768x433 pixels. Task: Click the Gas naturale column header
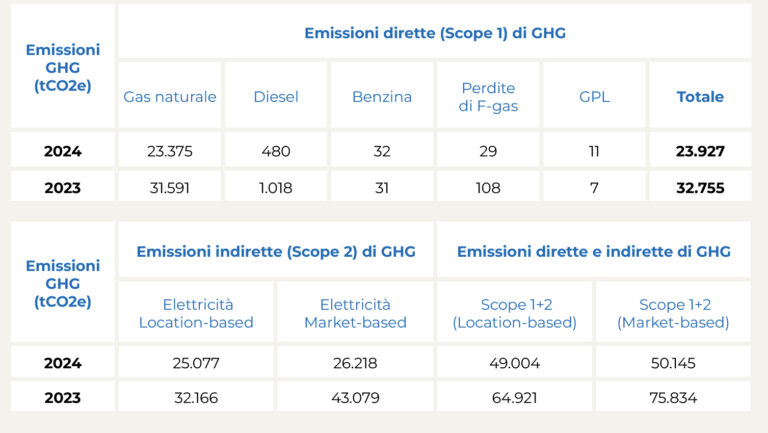170,97
